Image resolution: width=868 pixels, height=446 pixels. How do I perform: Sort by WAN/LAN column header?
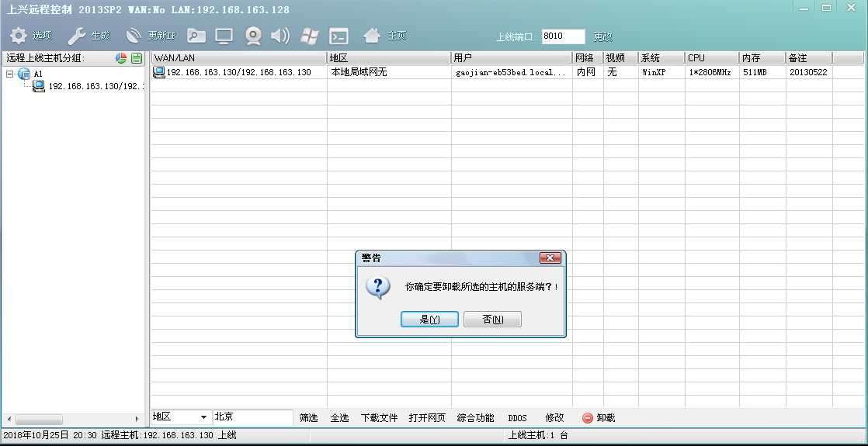239,58
